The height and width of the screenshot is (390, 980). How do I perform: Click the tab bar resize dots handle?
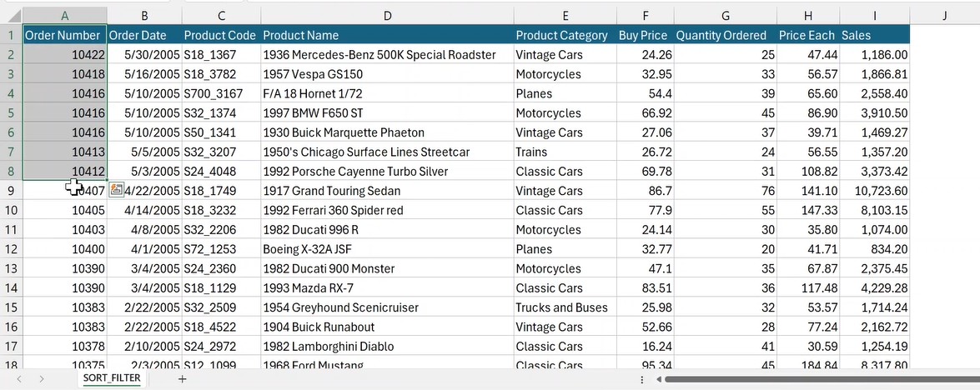pyautogui.click(x=641, y=379)
